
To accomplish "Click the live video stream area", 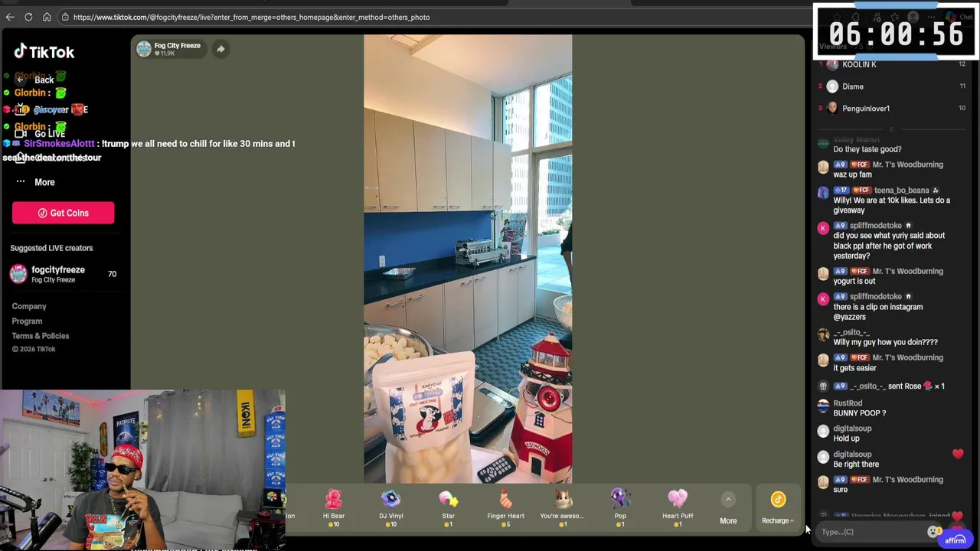I will tap(468, 259).
